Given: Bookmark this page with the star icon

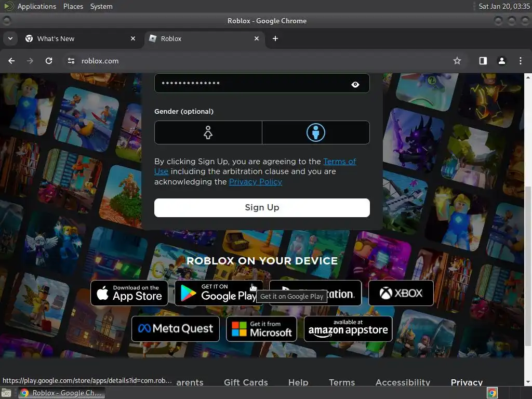Looking at the screenshot, I should [457, 61].
